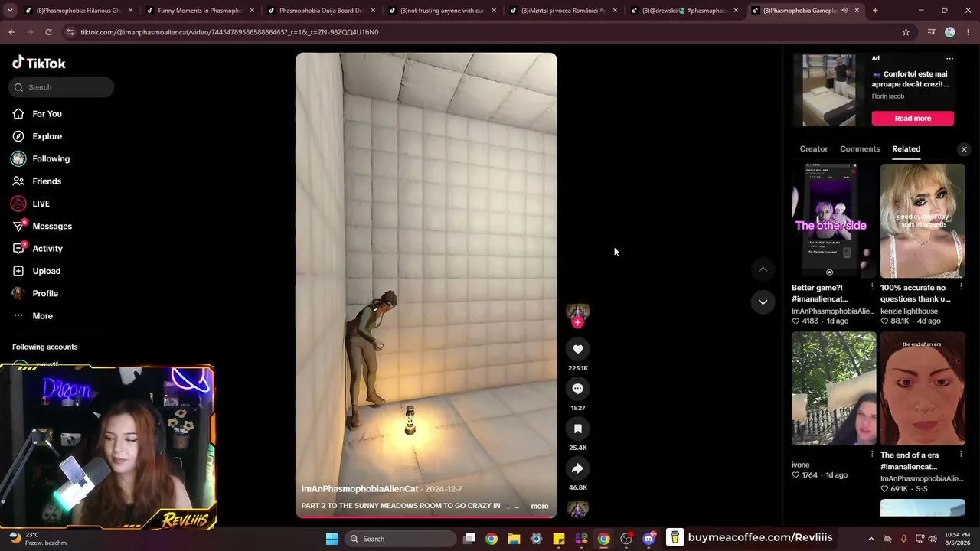The image size is (980, 551).
Task: Open the 'kenzie lighthouse' author name
Action: coord(909,311)
